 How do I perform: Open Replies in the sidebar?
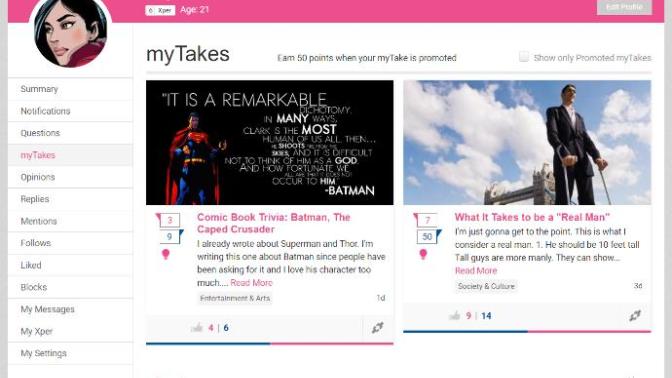(71, 199)
